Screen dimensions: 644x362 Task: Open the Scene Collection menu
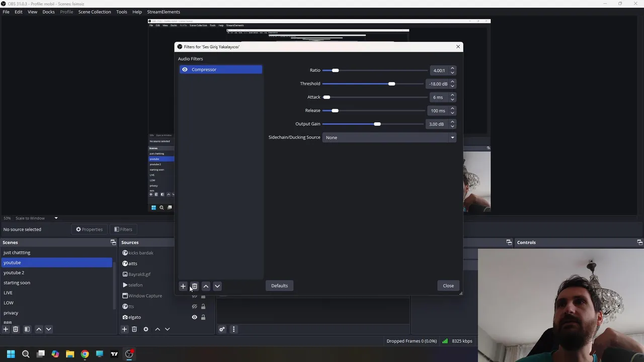95,12
